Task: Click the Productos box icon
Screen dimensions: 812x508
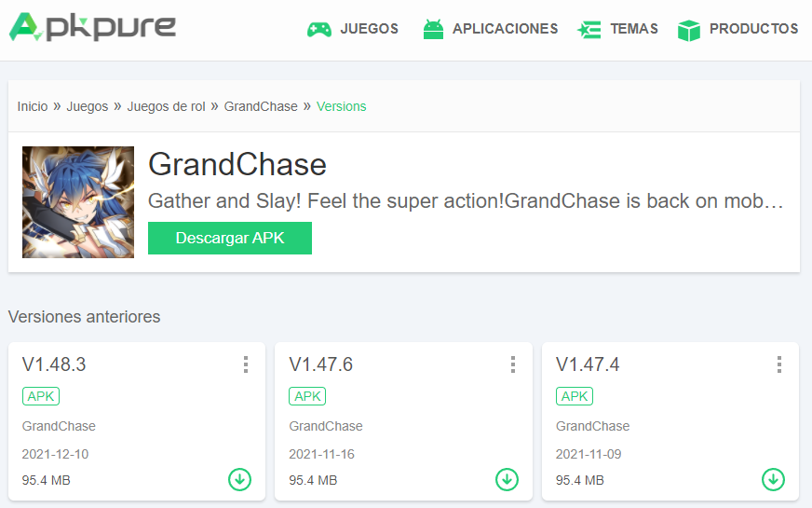Action: coord(689,30)
